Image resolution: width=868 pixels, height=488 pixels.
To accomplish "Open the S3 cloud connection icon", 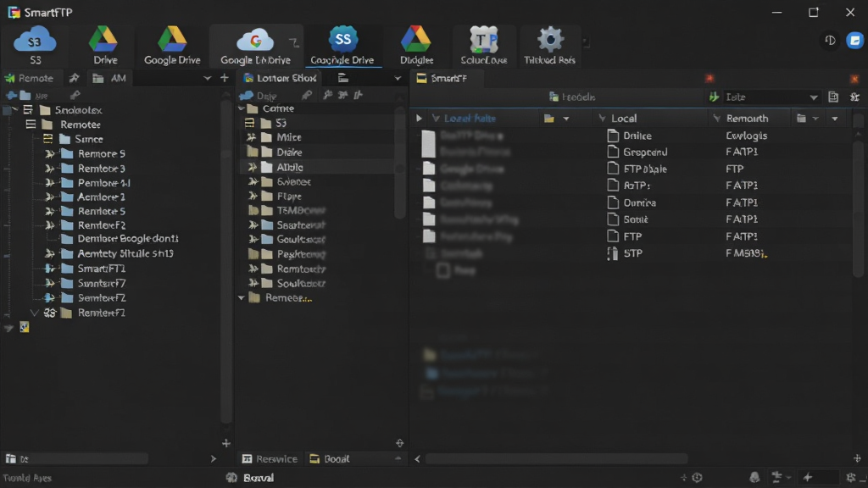I will pyautogui.click(x=35, y=40).
